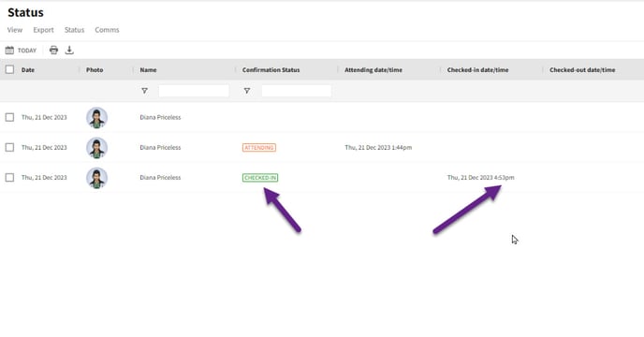Click attending time Thu, 21 Dec 2023 1:44pm
Viewport: 644px width, 337px height.
[378, 147]
